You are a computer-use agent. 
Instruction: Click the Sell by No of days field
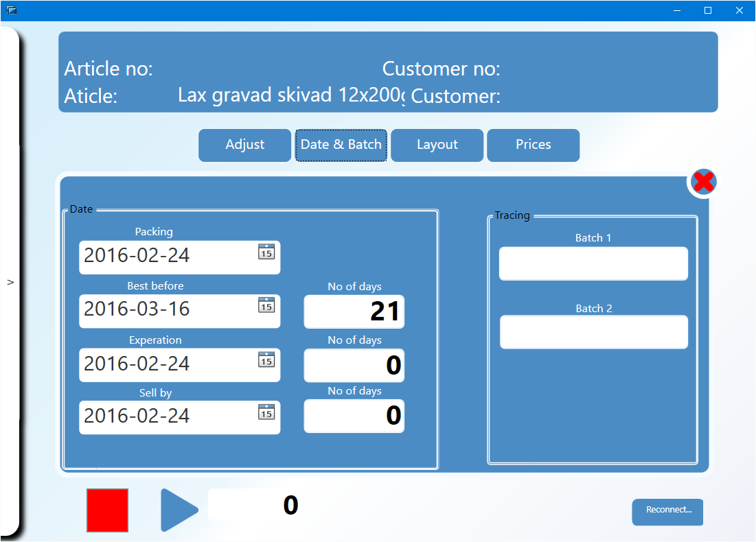pos(354,416)
